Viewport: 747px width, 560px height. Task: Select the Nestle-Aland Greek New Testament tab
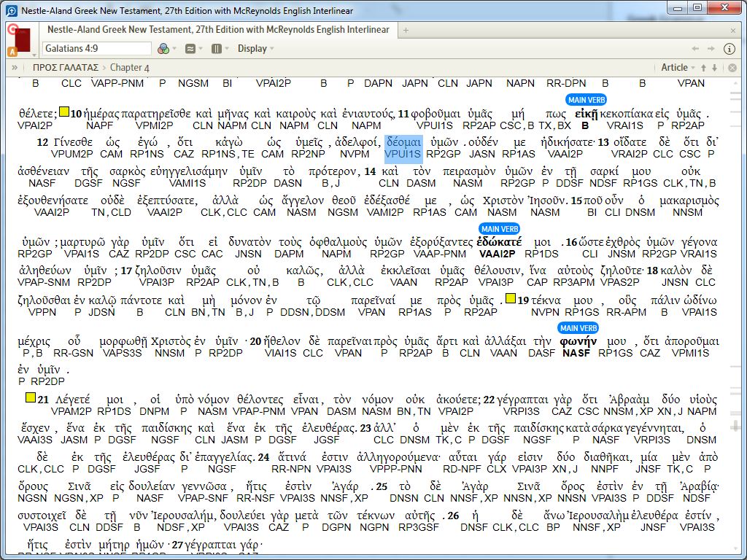pos(218,29)
